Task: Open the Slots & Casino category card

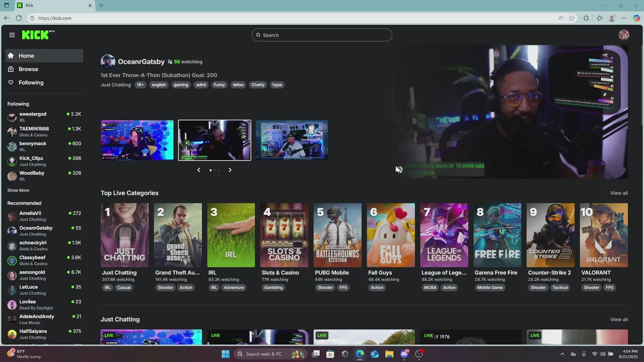Action: tap(284, 235)
